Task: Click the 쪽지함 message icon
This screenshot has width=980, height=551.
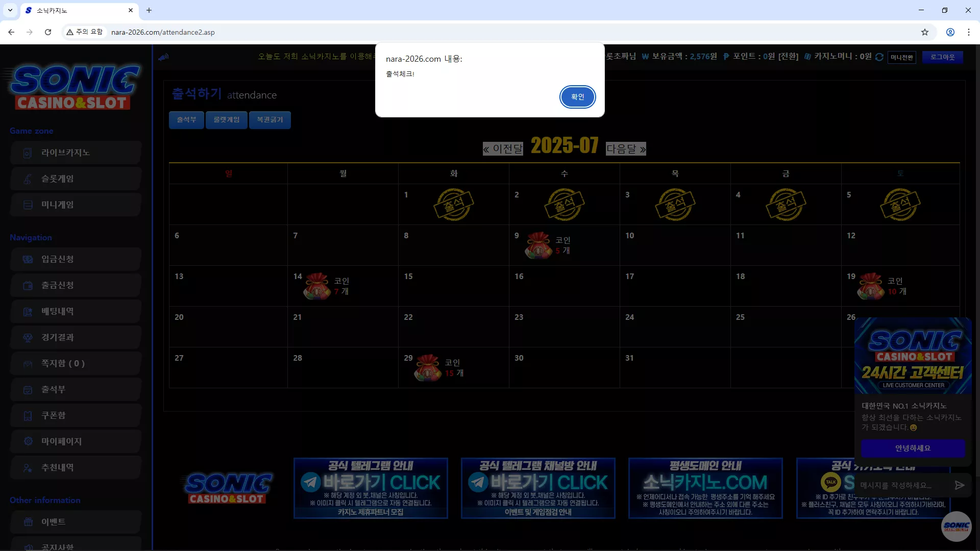Action: pos(28,363)
